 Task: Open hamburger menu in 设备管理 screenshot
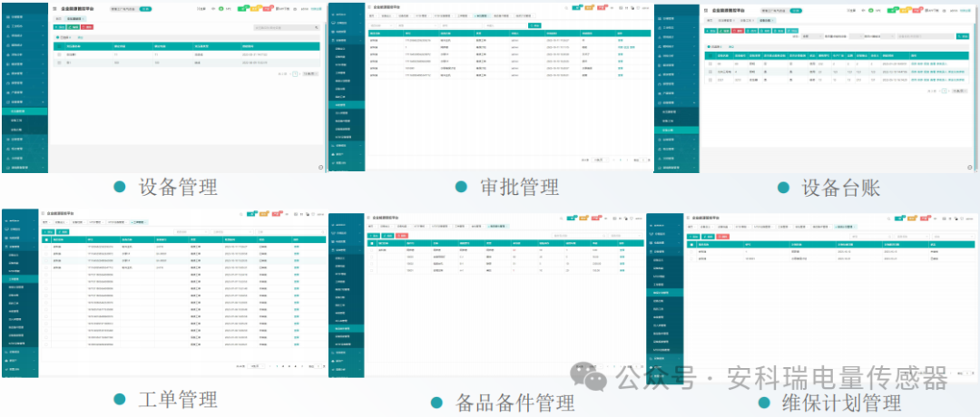pyautogui.click(x=54, y=9)
